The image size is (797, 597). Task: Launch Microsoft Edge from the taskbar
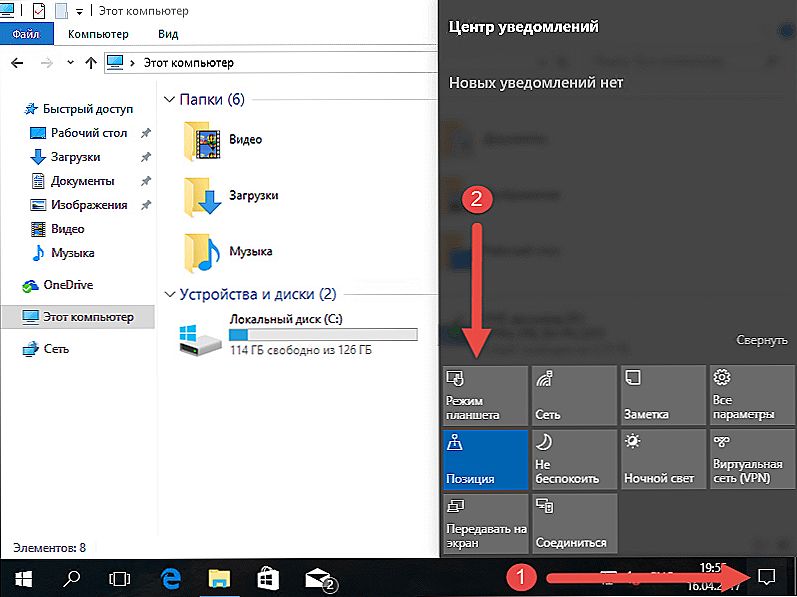[171, 577]
